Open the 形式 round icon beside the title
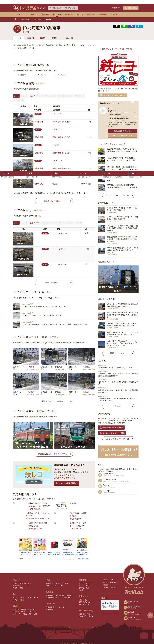The image size is (154, 644). (17, 28)
